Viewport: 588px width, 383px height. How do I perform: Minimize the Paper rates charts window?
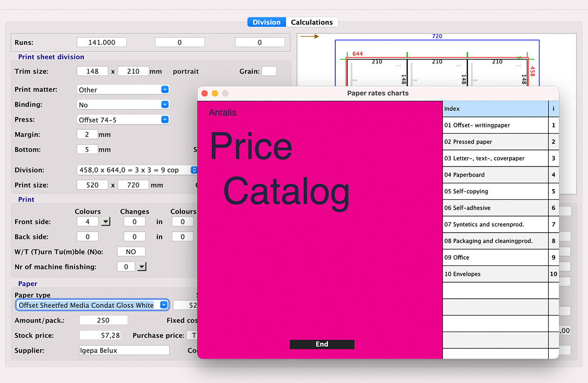tap(215, 93)
